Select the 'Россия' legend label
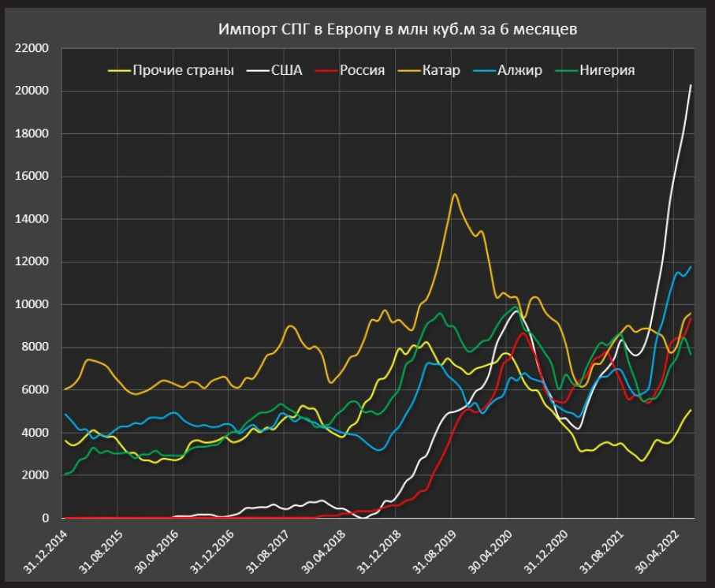 pyautogui.click(x=362, y=70)
